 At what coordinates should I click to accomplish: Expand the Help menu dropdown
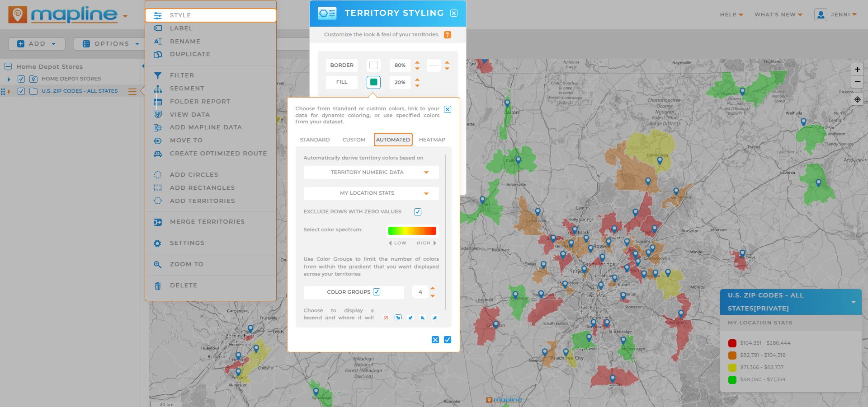[731, 15]
